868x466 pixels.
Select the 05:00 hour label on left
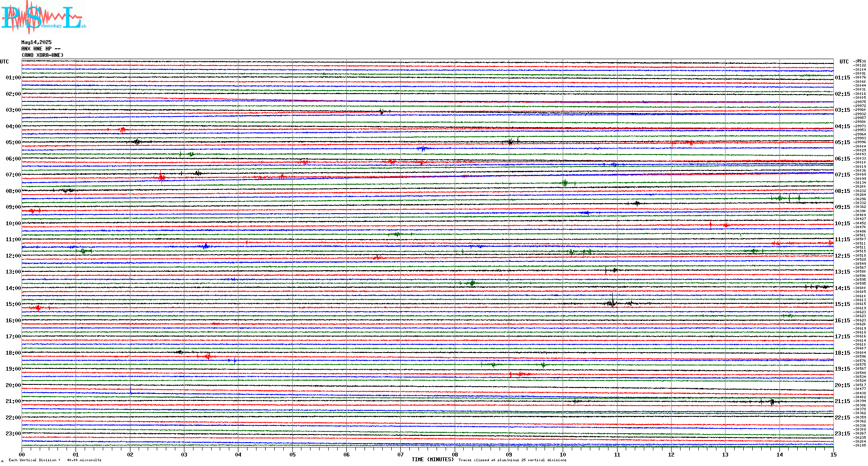13,142
